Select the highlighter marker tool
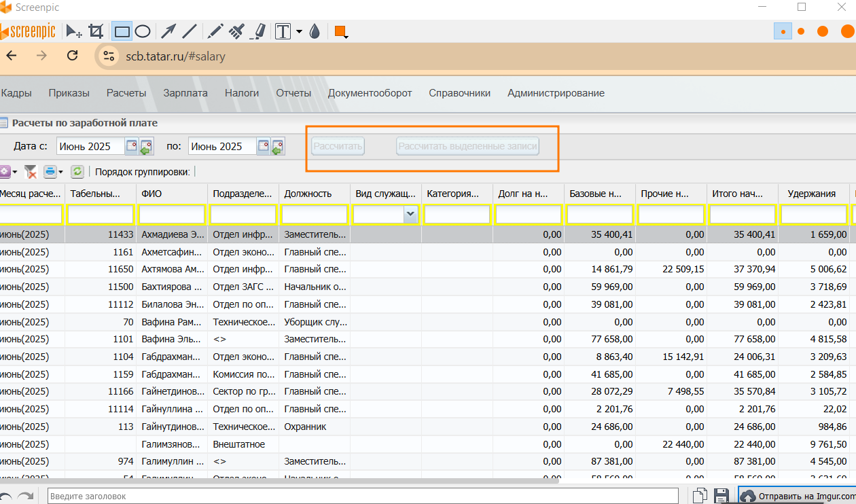 [257, 31]
